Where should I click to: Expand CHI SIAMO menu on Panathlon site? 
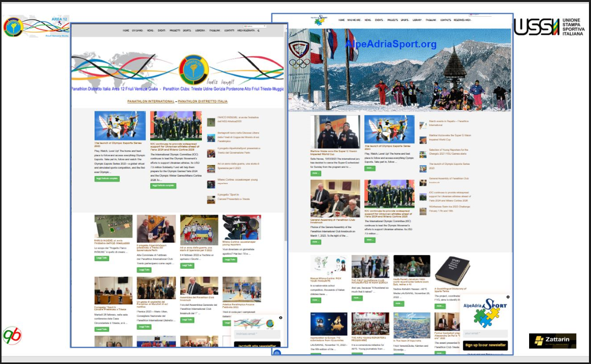tap(137, 30)
